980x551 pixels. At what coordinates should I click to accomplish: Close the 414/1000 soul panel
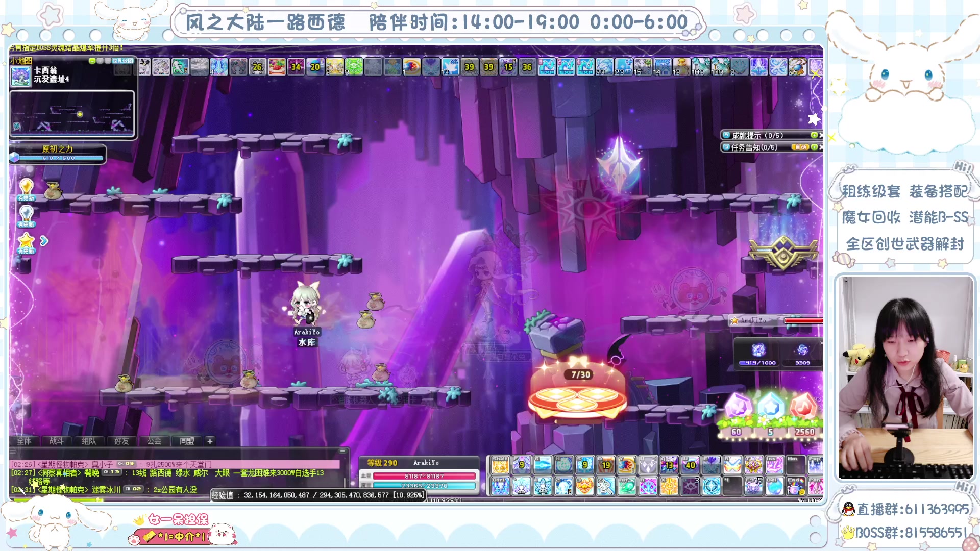[821, 343]
